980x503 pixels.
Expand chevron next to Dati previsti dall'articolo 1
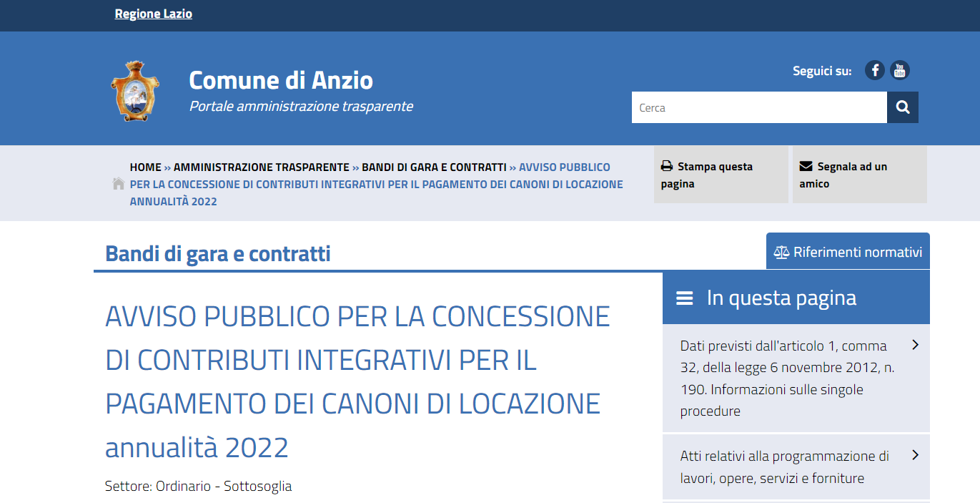[x=916, y=345]
